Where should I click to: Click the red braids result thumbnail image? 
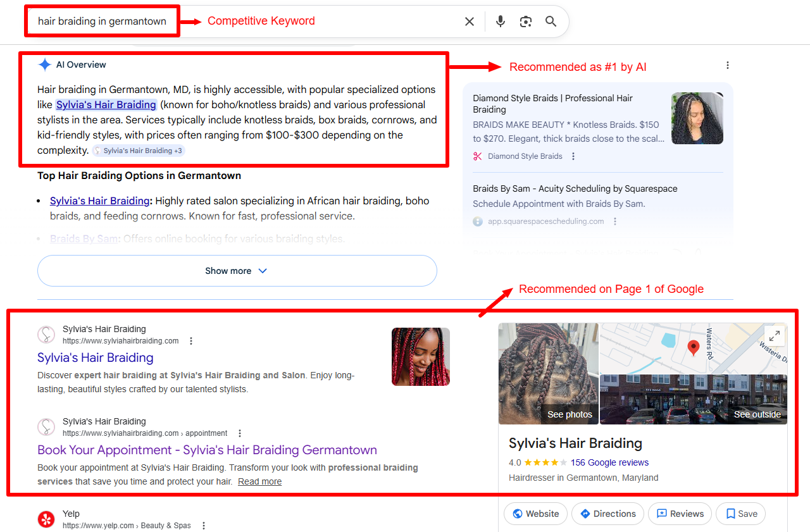click(421, 357)
